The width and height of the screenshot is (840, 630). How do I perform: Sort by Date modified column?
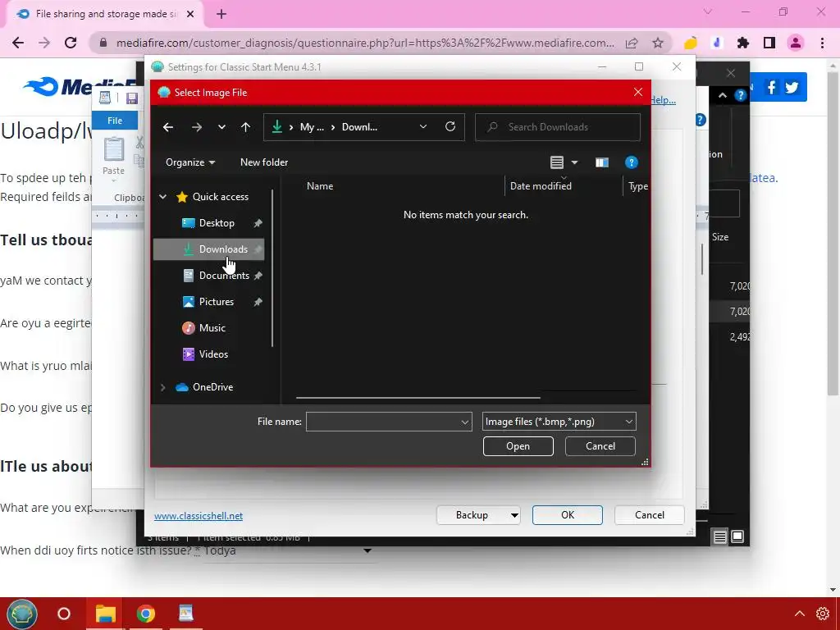[x=541, y=186]
